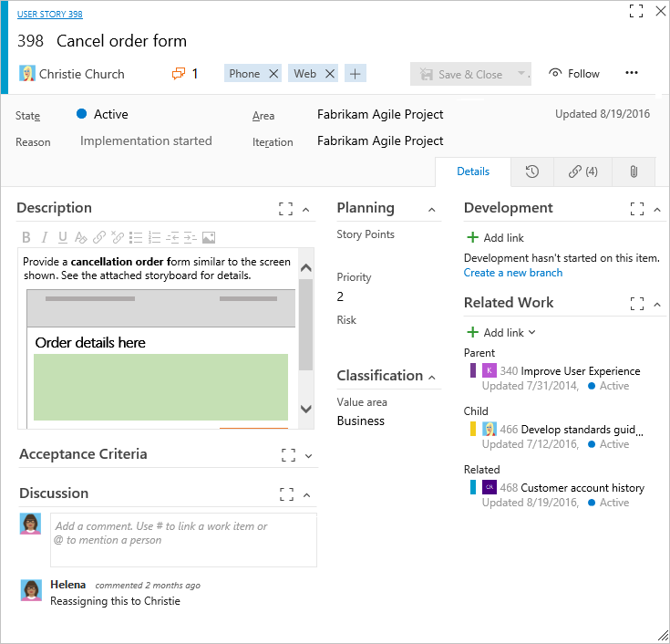Add a new tag with plus button
This screenshot has height=644, width=670.
[356, 74]
